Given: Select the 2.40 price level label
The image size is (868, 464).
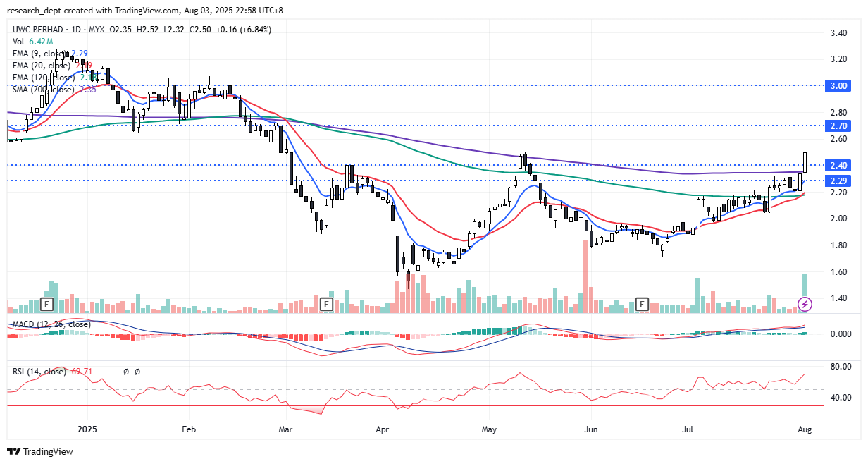Looking at the screenshot, I should coord(838,165).
